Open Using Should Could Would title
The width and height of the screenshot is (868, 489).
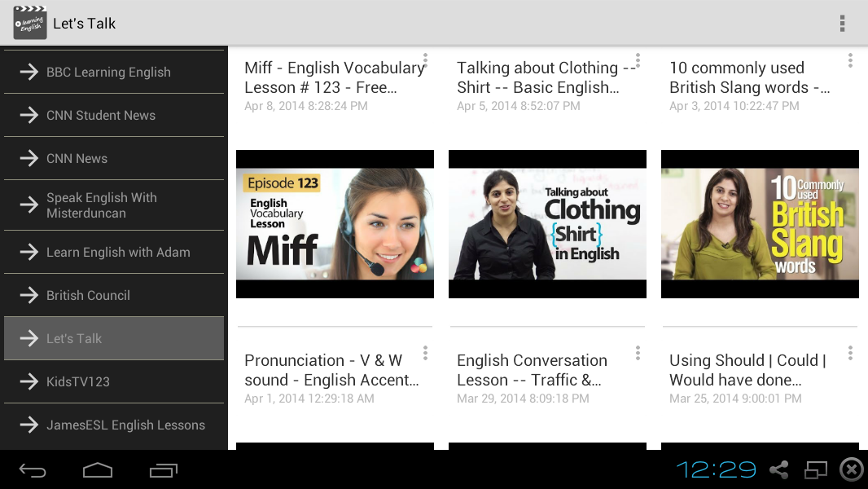pyautogui.click(x=747, y=370)
